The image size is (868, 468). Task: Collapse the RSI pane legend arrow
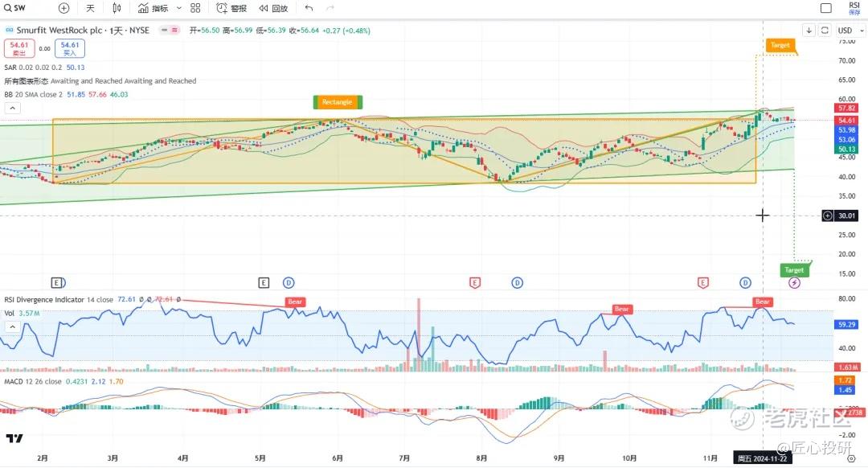point(12,326)
